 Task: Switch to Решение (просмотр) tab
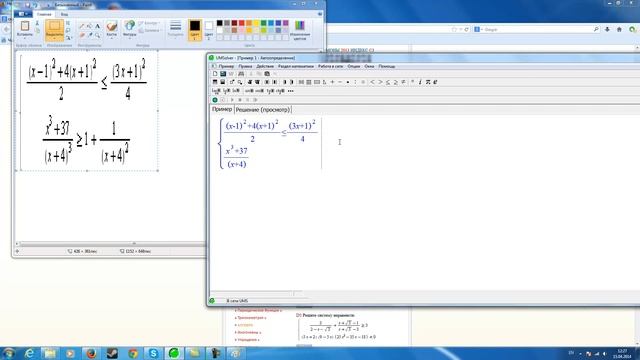coord(263,110)
